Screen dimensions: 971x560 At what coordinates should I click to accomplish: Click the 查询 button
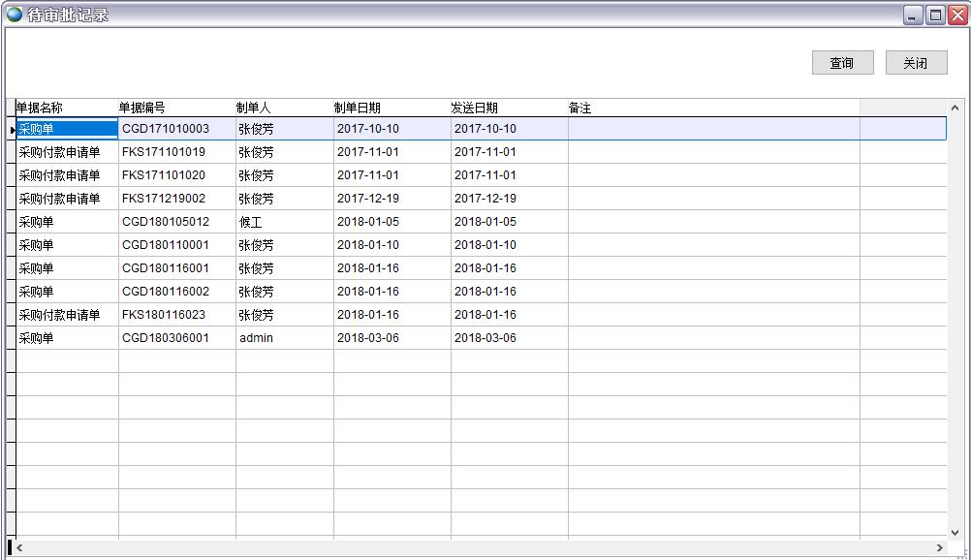(842, 63)
